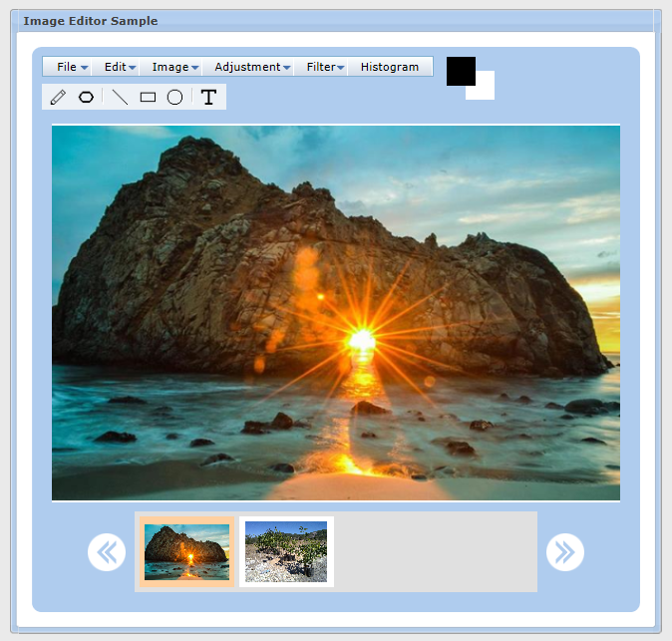Go to previous thumbnails with left arrow
The image size is (672, 641).
[x=107, y=551]
